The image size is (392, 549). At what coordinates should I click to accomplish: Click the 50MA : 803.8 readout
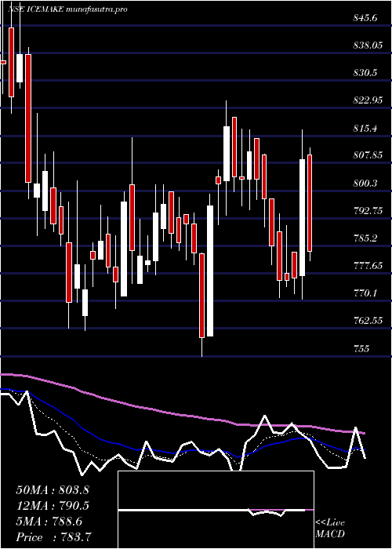pos(53,490)
